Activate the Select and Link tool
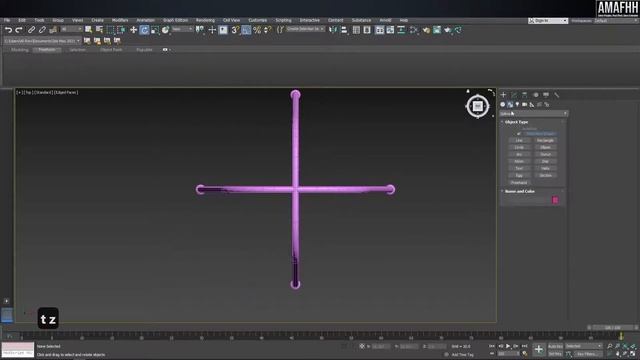Screen dimensions: 640x360 point(31,30)
